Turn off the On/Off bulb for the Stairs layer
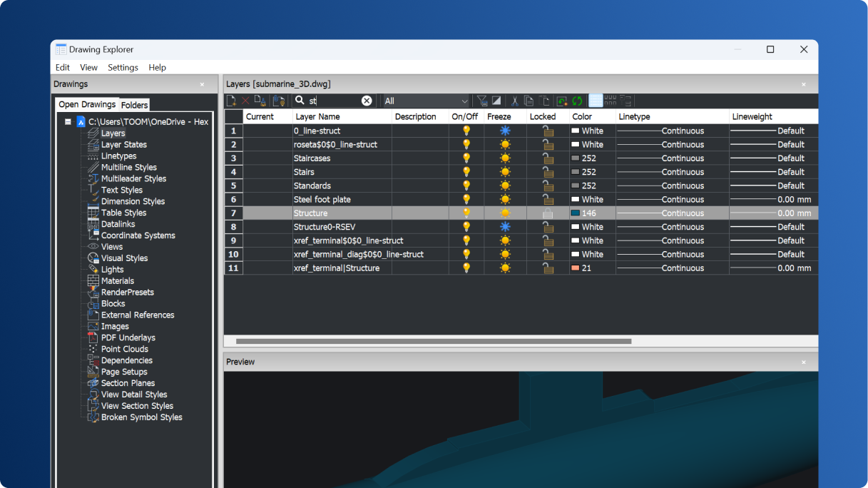This screenshot has height=488, width=868. point(466,171)
